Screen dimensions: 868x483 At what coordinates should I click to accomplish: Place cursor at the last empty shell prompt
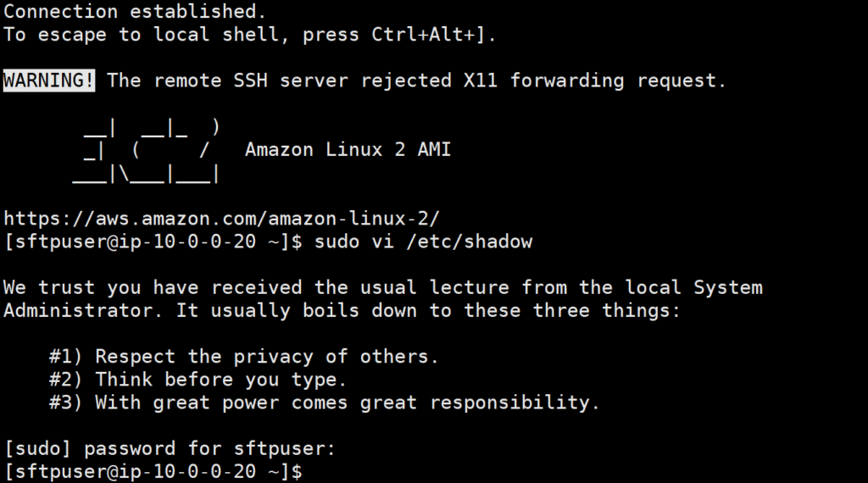click(x=314, y=470)
